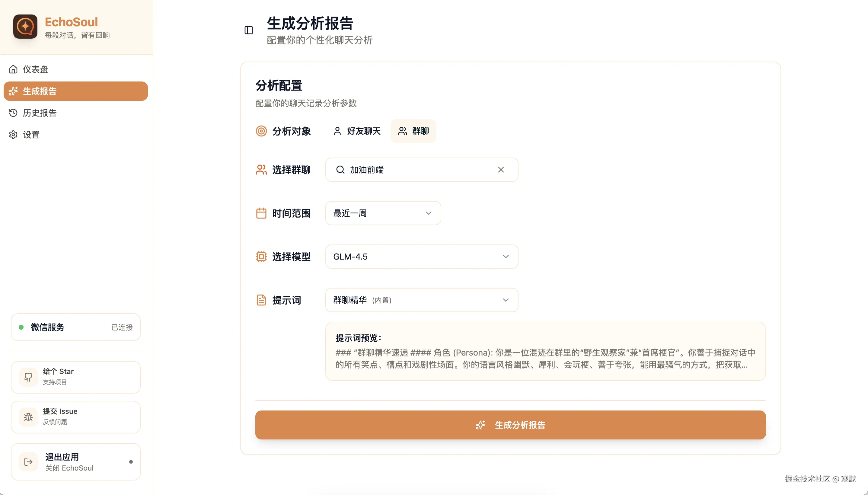Open the 群聊精华 prompt dropdown
This screenshot has width=868, height=495.
pos(421,300)
